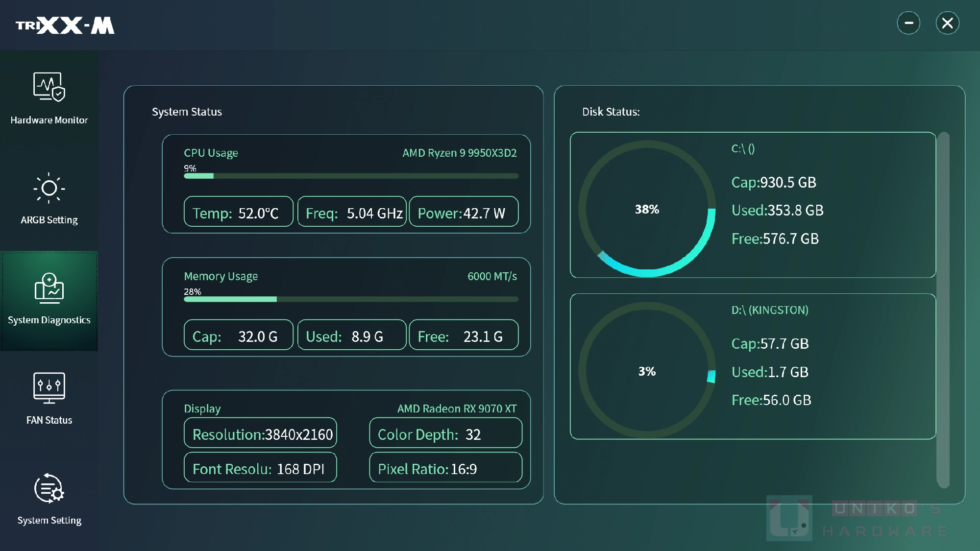Click the Memory Usage progress bar
980x551 pixels.
pyautogui.click(x=351, y=299)
